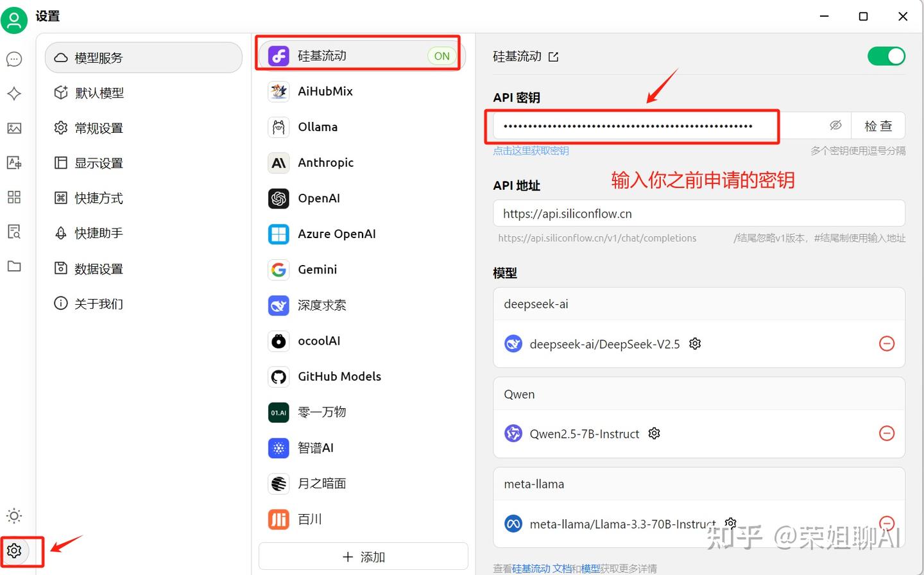The width and height of the screenshot is (924, 575).
Task: Open the image generation icon in sidebar
Action: [14, 128]
